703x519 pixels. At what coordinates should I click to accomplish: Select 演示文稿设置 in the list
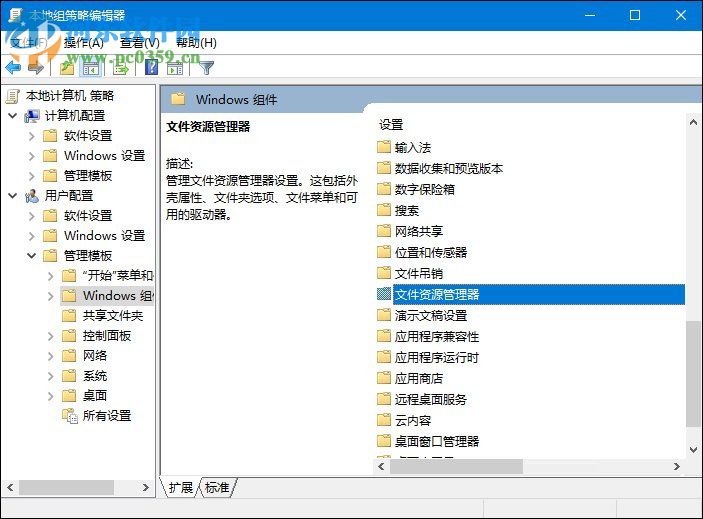[431, 315]
